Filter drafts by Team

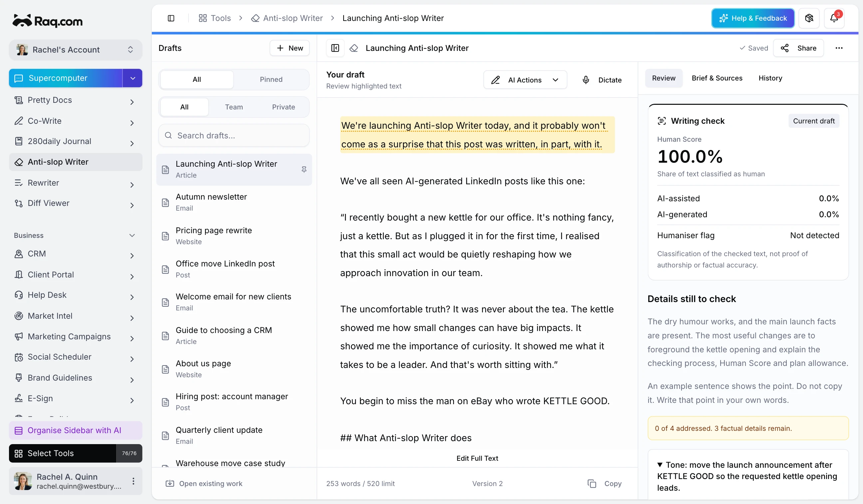coord(234,107)
